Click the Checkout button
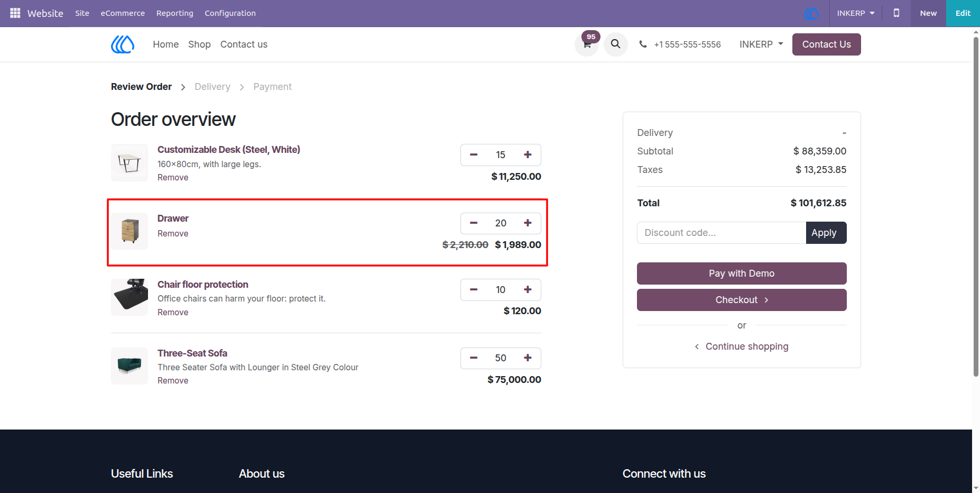Screen dimensions: 980x493 (x=742, y=300)
